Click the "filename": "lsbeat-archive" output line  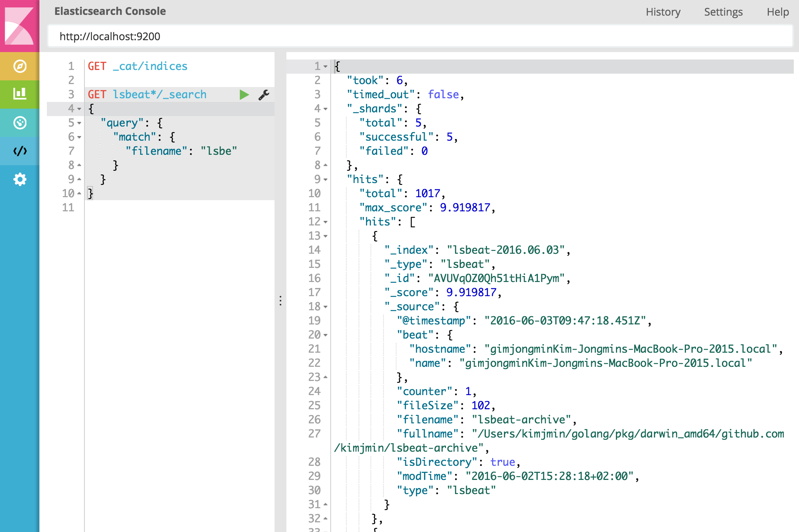click(487, 420)
